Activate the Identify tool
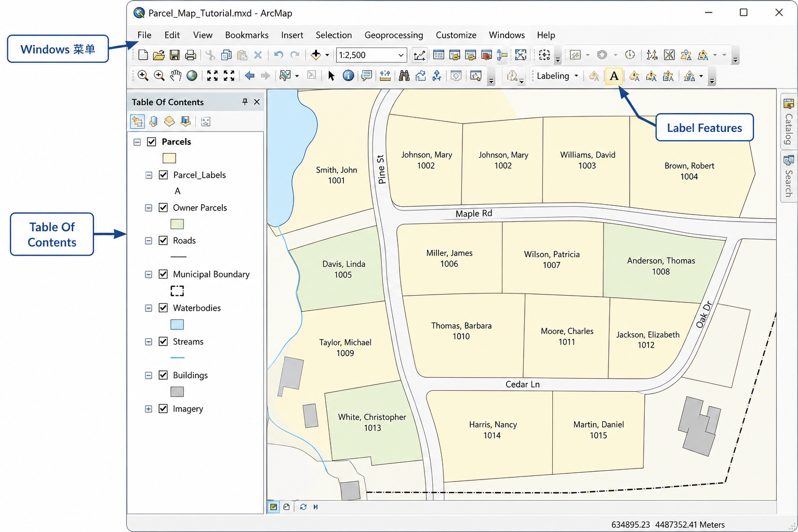Screen dimensions: 798x532 (348, 76)
